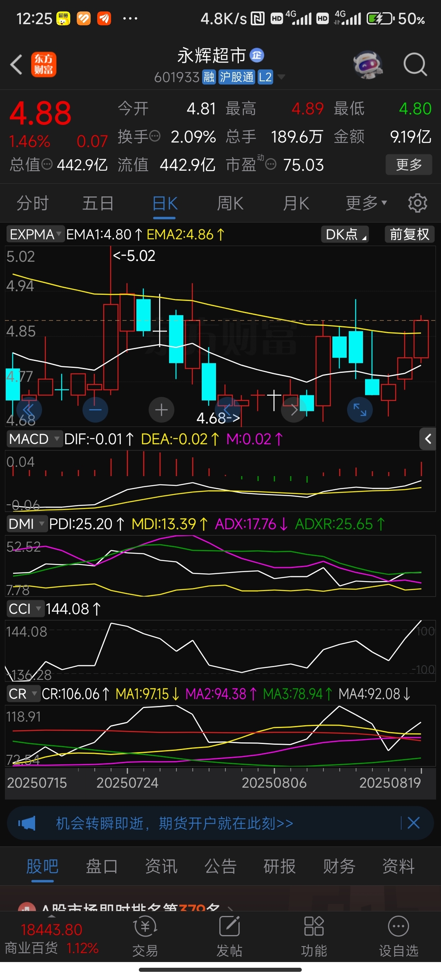
Task: Tap info icon next to 总值
Action: click(47, 164)
